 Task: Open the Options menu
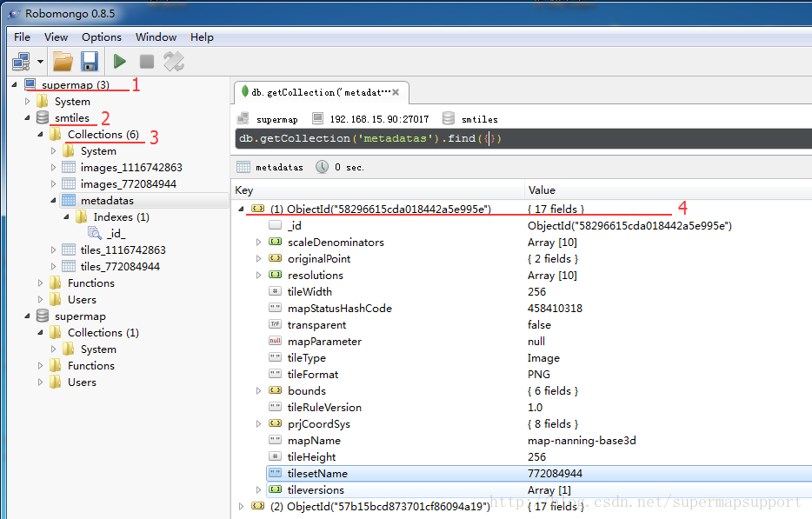(102, 37)
